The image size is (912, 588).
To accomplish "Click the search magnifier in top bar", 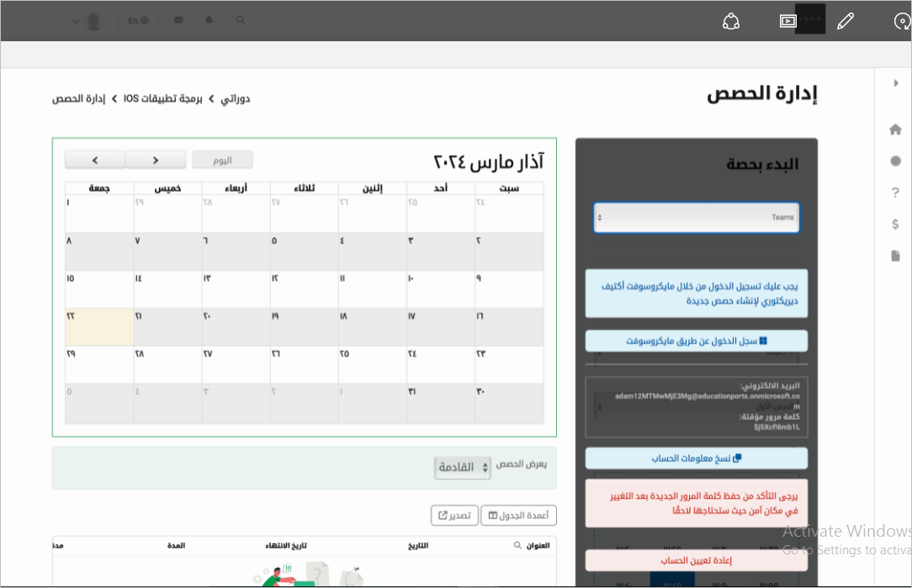I will click(x=241, y=20).
